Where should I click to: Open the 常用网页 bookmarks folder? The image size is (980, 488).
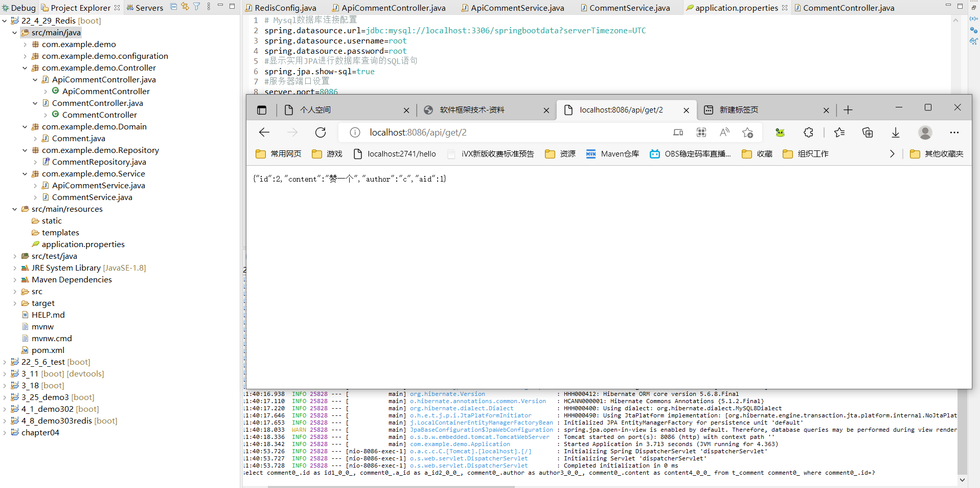tap(279, 154)
